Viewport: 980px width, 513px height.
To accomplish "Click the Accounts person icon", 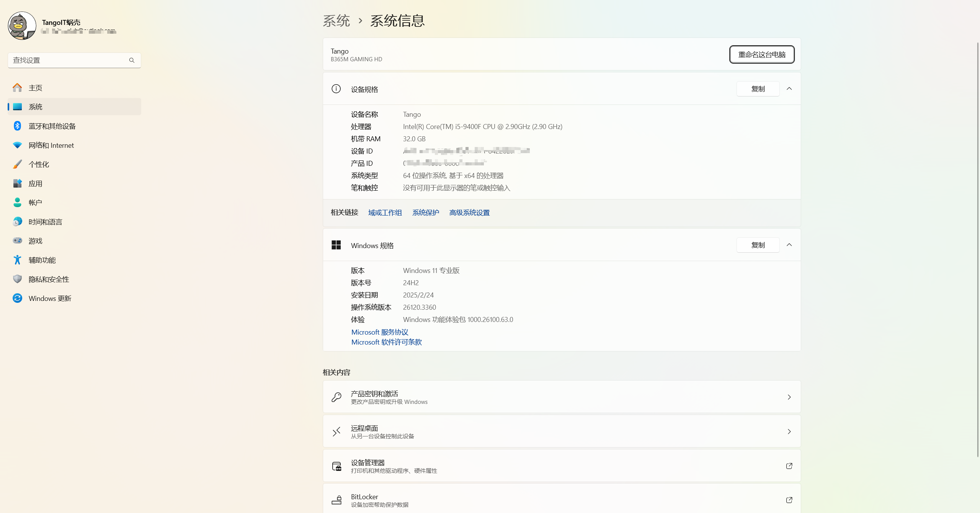I will [x=17, y=203].
